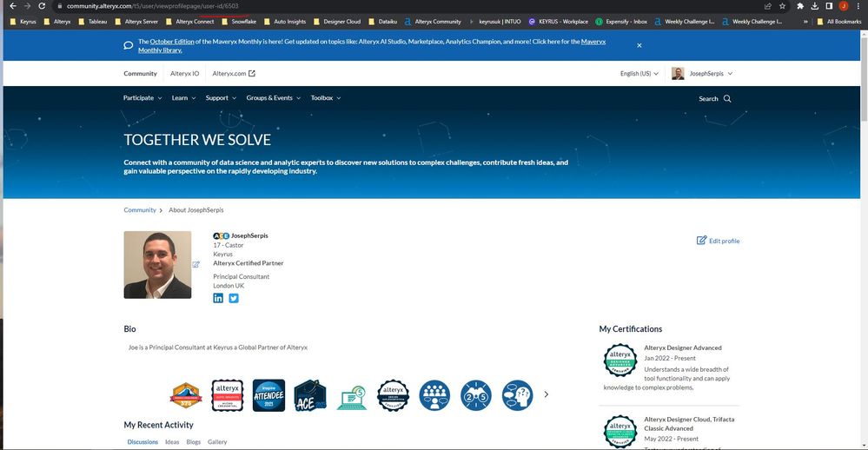Open the LinkedIn profile icon
This screenshot has height=450, width=868.
[x=218, y=298]
